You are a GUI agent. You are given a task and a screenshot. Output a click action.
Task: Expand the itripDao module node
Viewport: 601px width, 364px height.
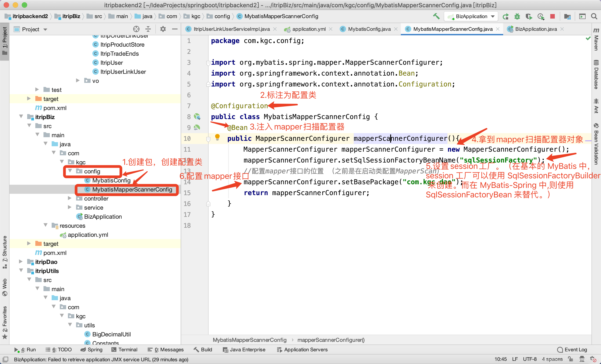21,262
